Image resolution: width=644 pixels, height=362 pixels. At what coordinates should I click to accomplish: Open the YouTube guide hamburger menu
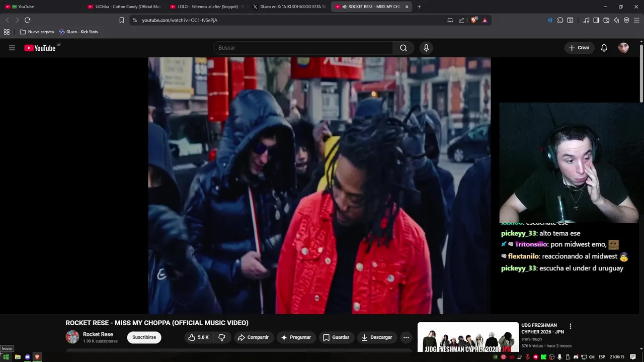pos(12,48)
